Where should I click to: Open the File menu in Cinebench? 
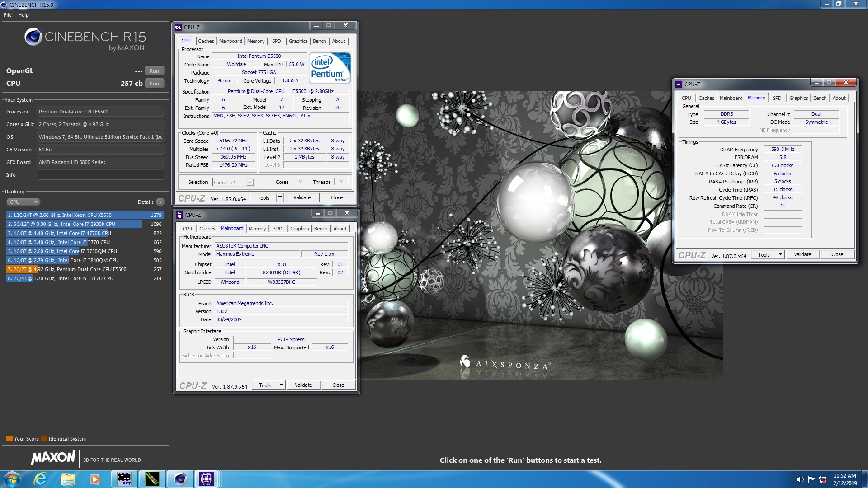click(x=8, y=15)
